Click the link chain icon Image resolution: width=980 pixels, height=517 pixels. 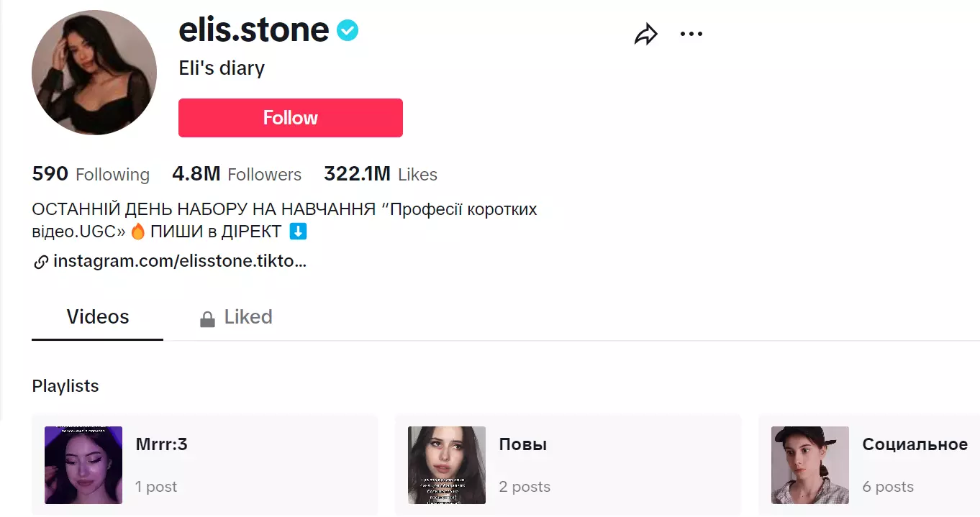point(41,262)
